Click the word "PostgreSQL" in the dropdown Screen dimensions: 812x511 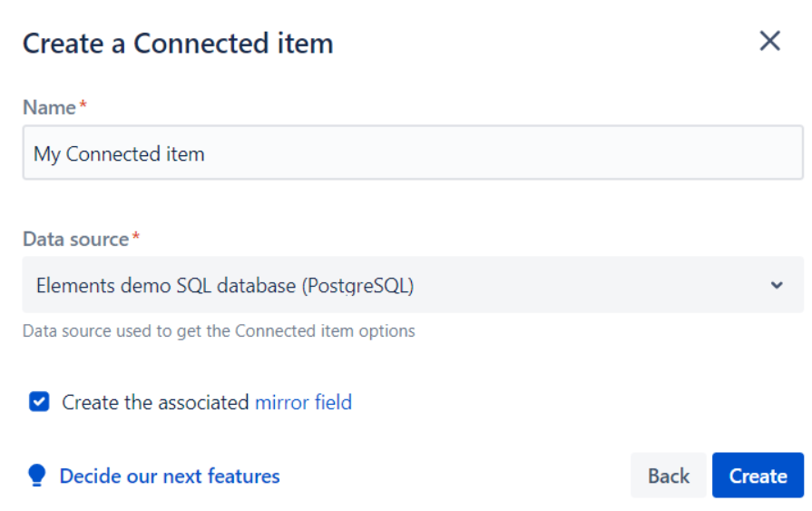coord(361,286)
